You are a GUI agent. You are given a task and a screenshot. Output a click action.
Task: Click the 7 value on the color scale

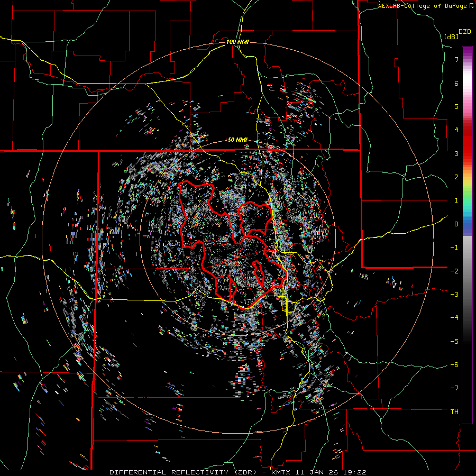[x=456, y=59]
